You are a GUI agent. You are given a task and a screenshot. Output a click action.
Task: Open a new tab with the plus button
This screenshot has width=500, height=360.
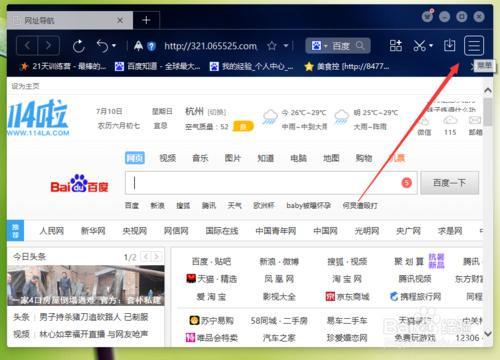(146, 20)
